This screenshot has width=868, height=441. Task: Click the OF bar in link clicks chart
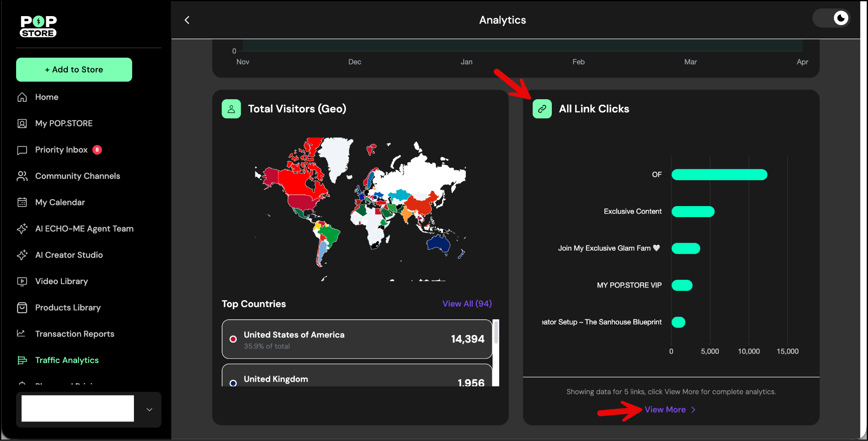point(719,175)
